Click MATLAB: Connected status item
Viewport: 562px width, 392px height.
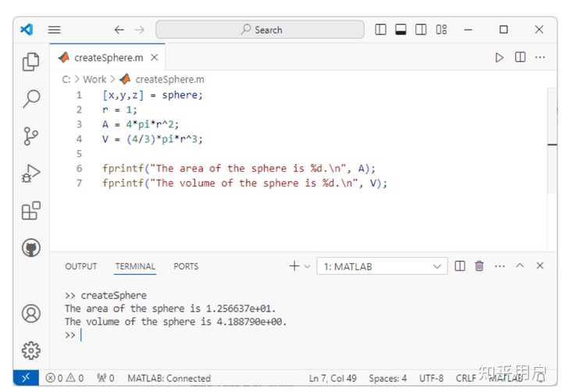[x=169, y=378]
